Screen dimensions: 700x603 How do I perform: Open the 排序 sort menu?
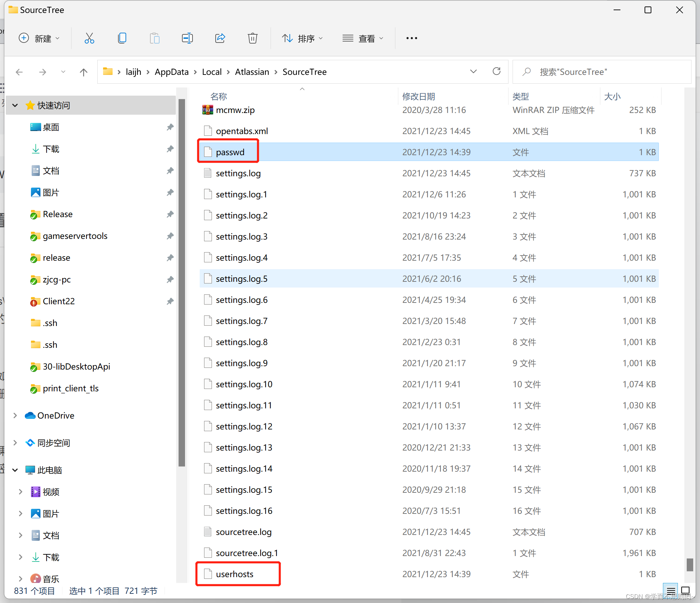[x=302, y=38]
